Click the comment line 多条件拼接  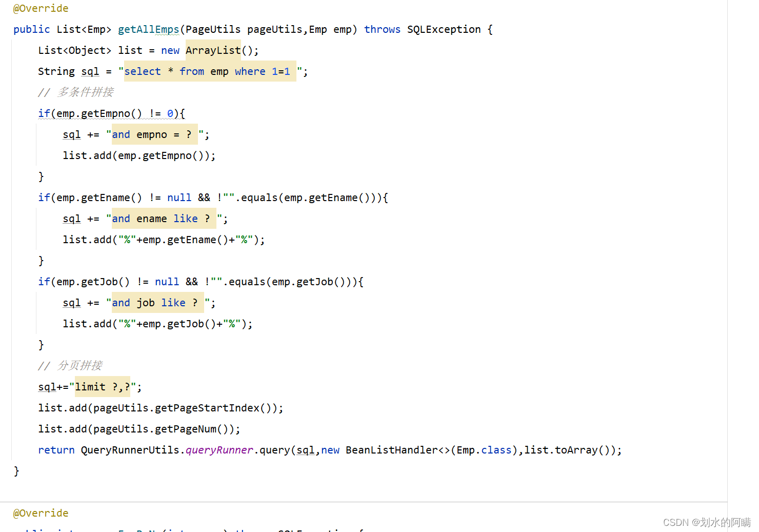tap(76, 92)
